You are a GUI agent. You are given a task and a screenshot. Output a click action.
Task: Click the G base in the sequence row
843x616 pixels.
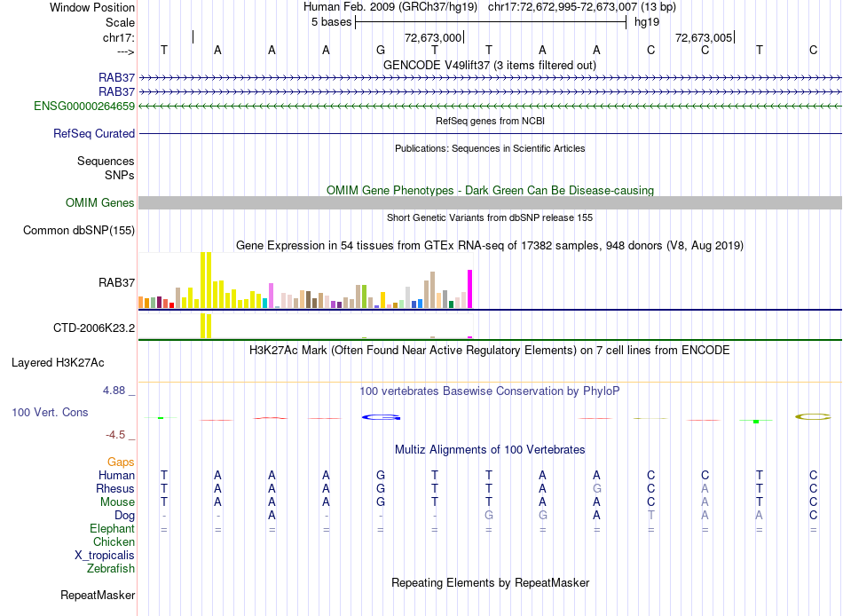point(381,50)
